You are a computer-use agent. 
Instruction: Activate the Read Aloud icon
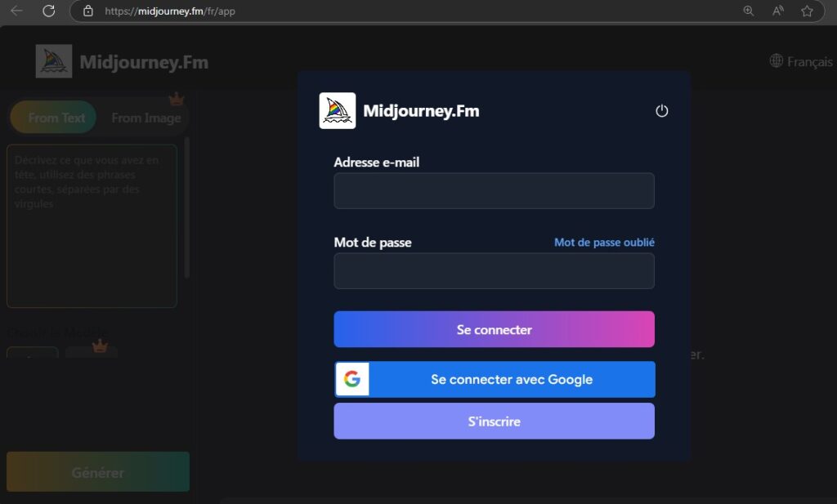point(778,11)
